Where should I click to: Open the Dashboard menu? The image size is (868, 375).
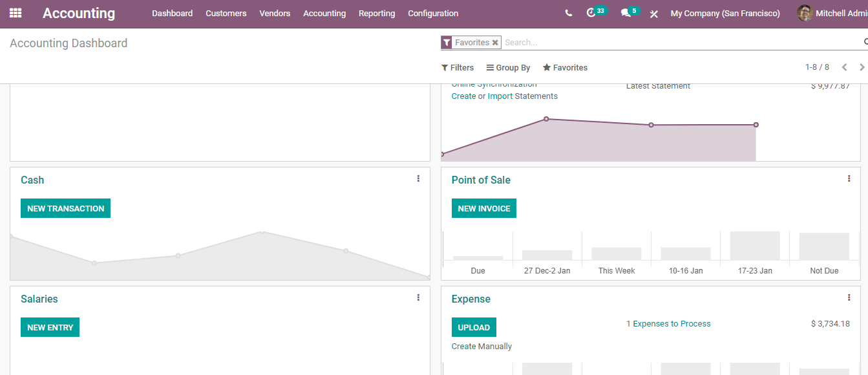[172, 13]
